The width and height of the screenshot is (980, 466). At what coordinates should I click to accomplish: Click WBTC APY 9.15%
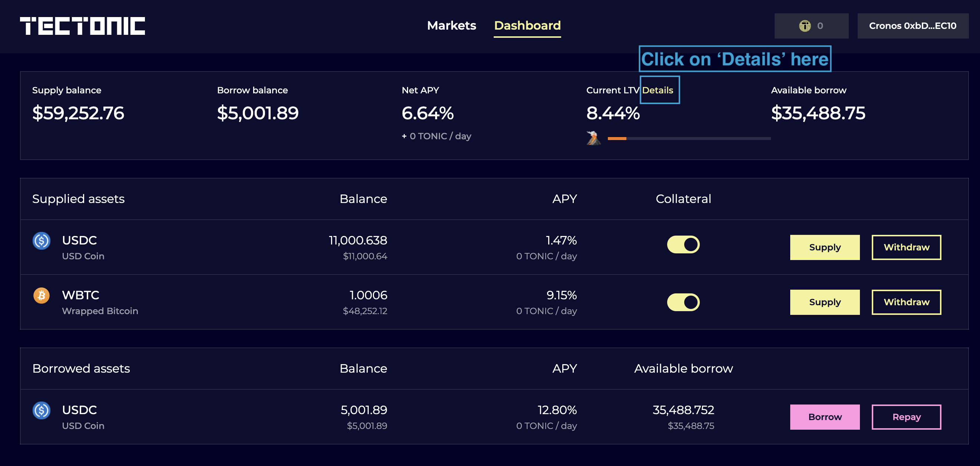[x=562, y=295]
